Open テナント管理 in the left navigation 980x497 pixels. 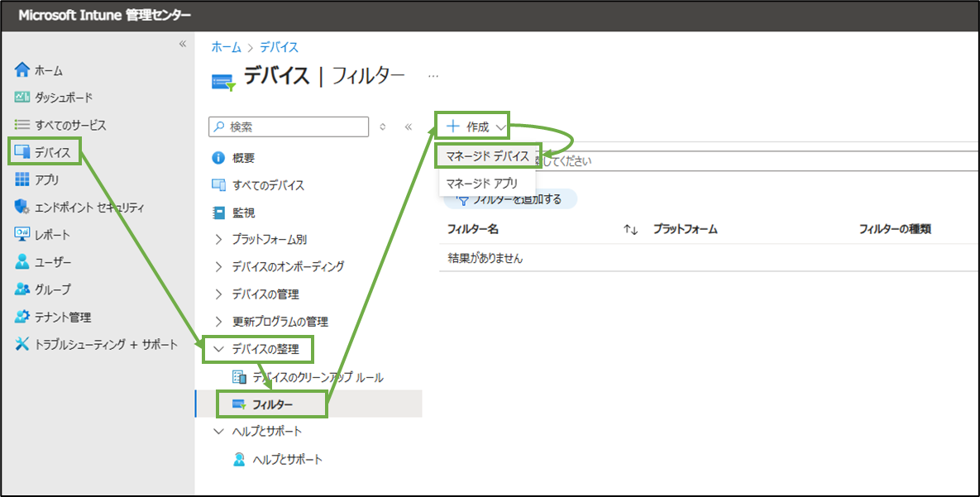point(63,318)
